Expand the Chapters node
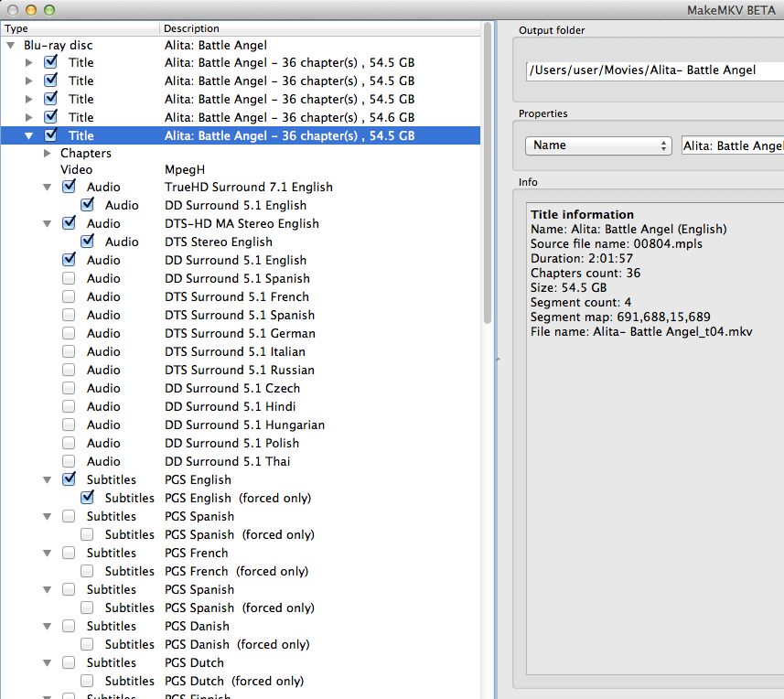Screen dimensions: 784x699 [48, 153]
